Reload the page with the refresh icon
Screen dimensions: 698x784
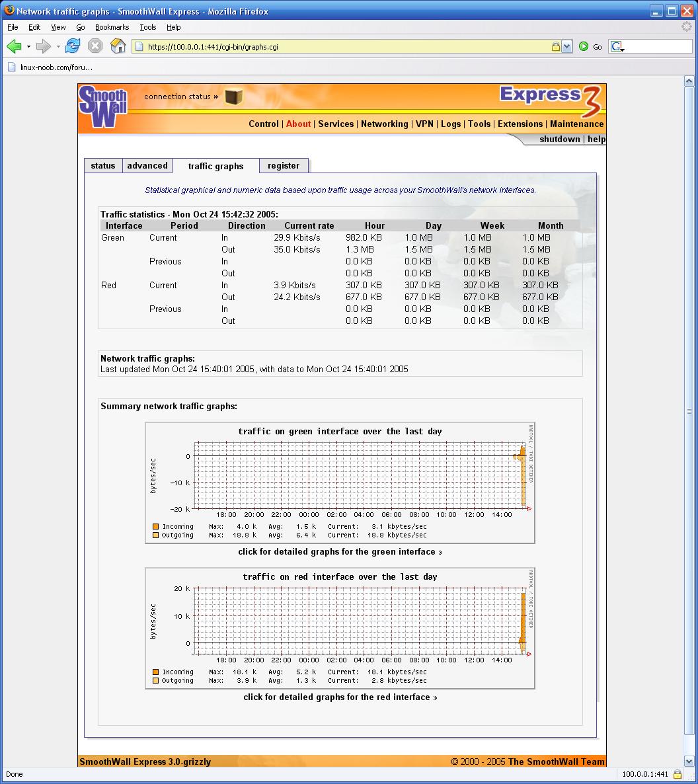tap(73, 46)
